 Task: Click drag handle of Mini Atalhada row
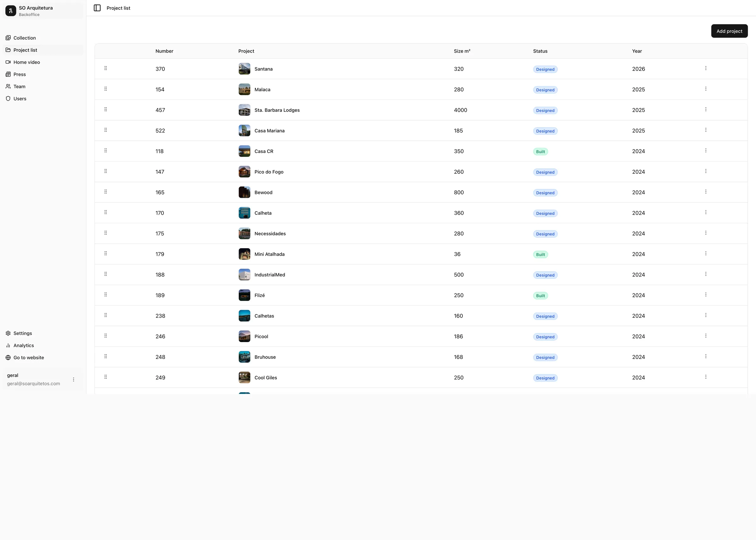point(106,253)
